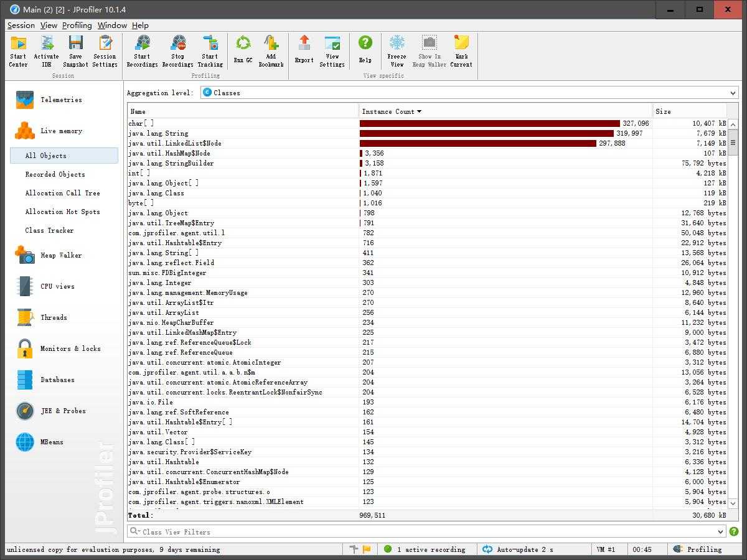Select the java.lang.String row
This screenshot has height=560, width=747.
click(427, 133)
